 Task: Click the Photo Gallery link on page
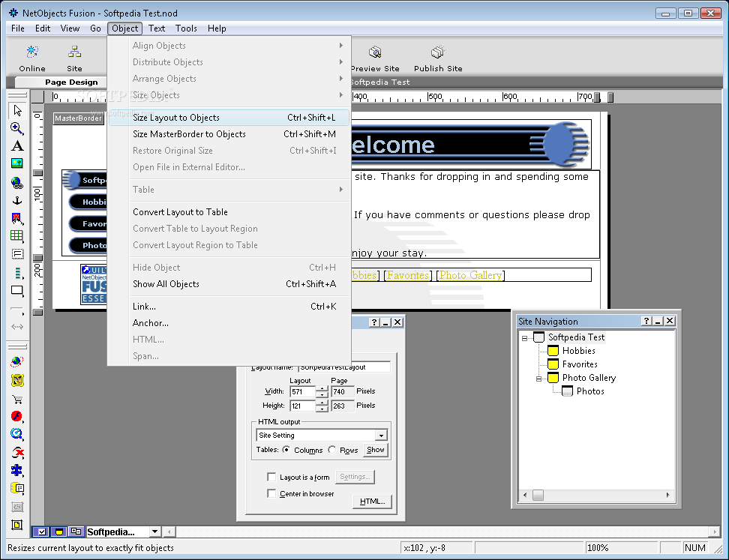(470, 275)
